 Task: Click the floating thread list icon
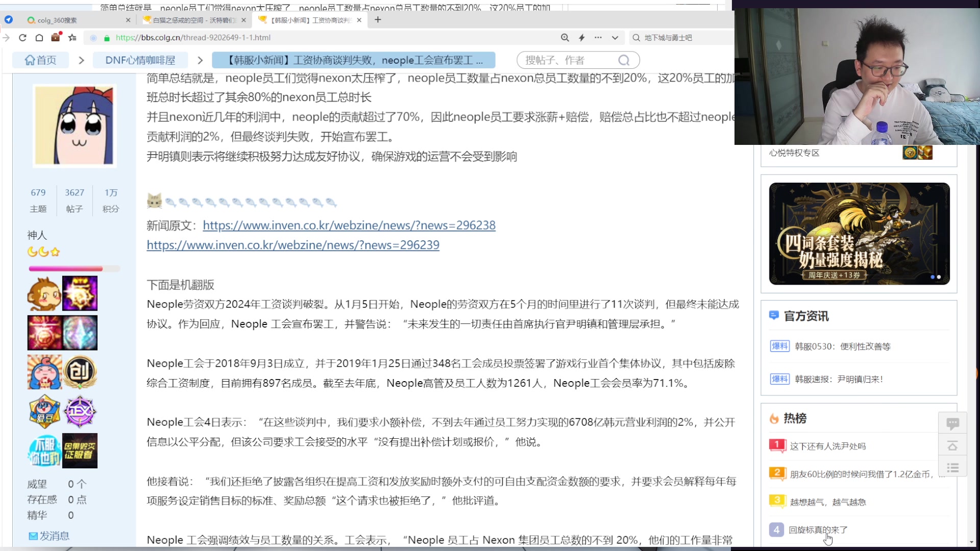click(x=952, y=468)
